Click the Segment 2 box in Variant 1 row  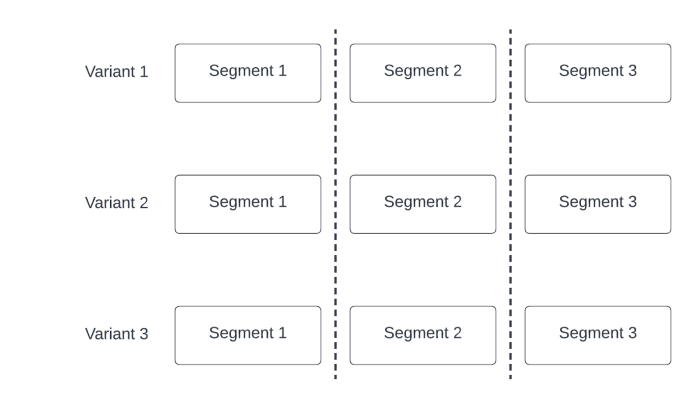click(x=423, y=73)
